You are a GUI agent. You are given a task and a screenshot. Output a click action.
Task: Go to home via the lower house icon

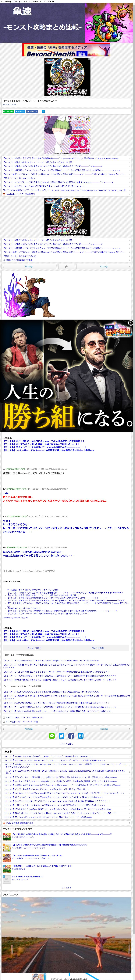66,729
